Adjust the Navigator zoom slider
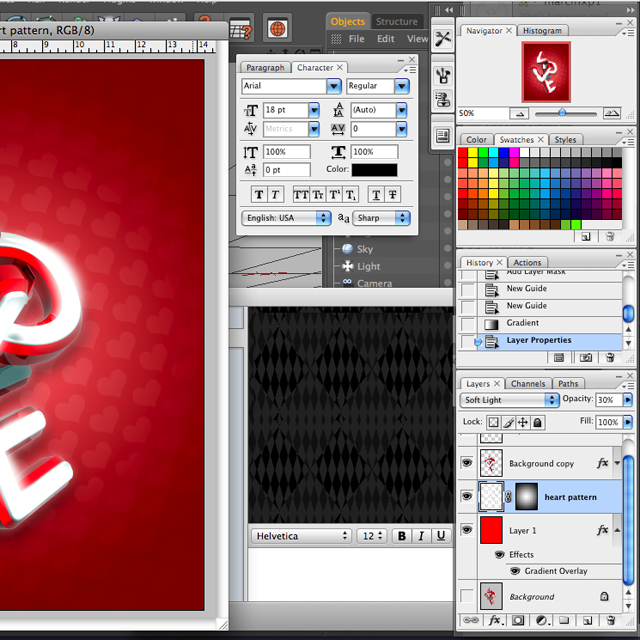Image resolution: width=640 pixels, height=640 pixels. pyautogui.click(x=562, y=113)
